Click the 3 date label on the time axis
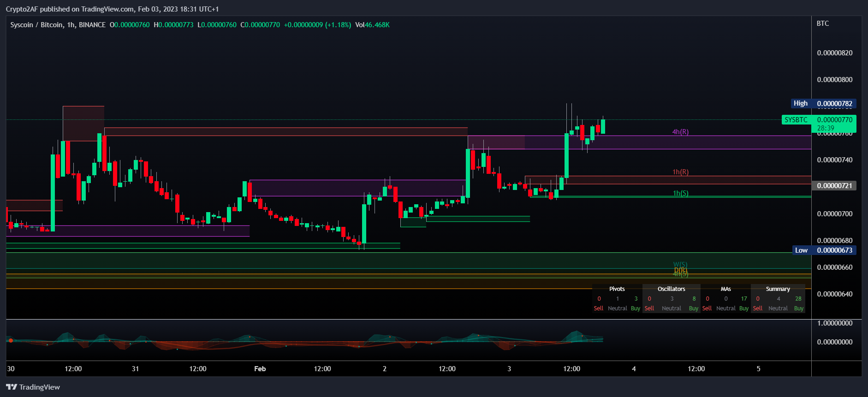 tap(509, 369)
